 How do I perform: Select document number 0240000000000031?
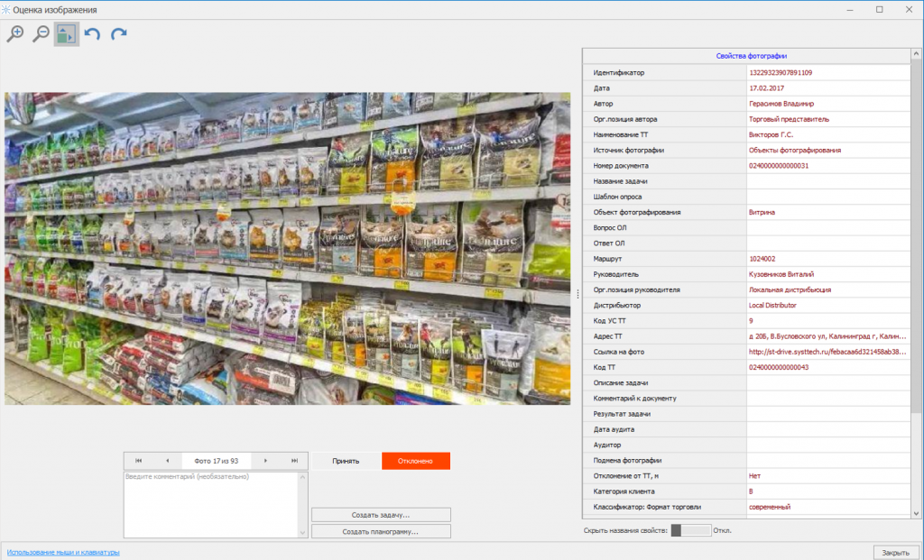(779, 165)
